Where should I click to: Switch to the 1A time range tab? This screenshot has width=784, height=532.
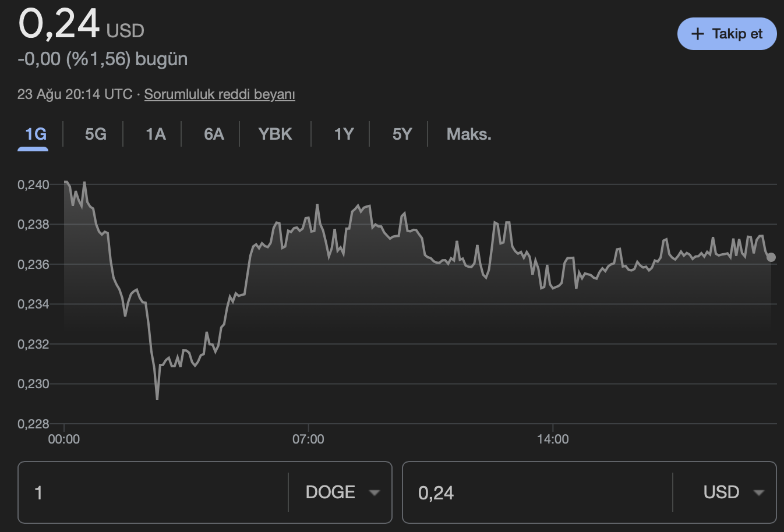click(x=156, y=134)
